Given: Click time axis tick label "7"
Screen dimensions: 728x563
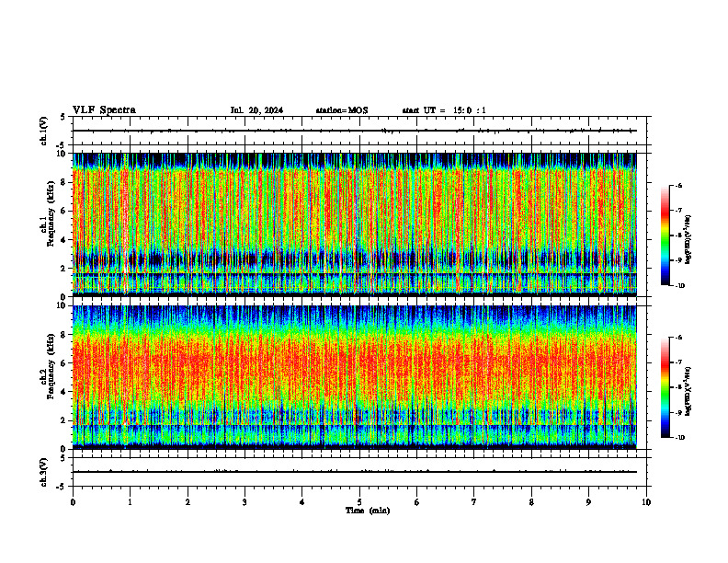Looking at the screenshot, I should pos(474,502).
